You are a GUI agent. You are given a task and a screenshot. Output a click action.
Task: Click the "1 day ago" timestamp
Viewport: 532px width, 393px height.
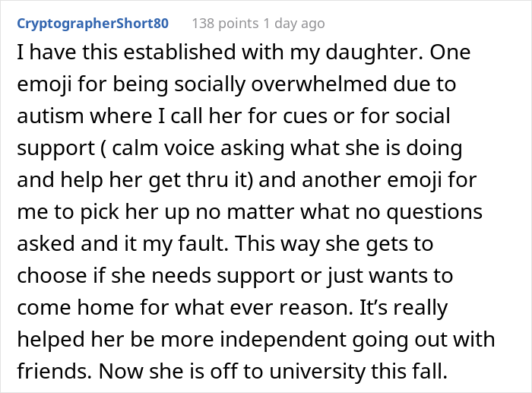[293, 23]
